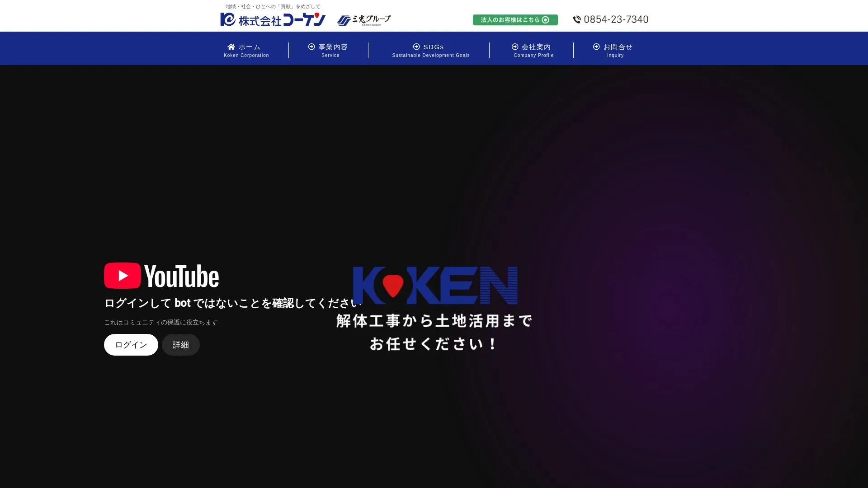
Task: Click the green corporate customers button
Action: (515, 20)
